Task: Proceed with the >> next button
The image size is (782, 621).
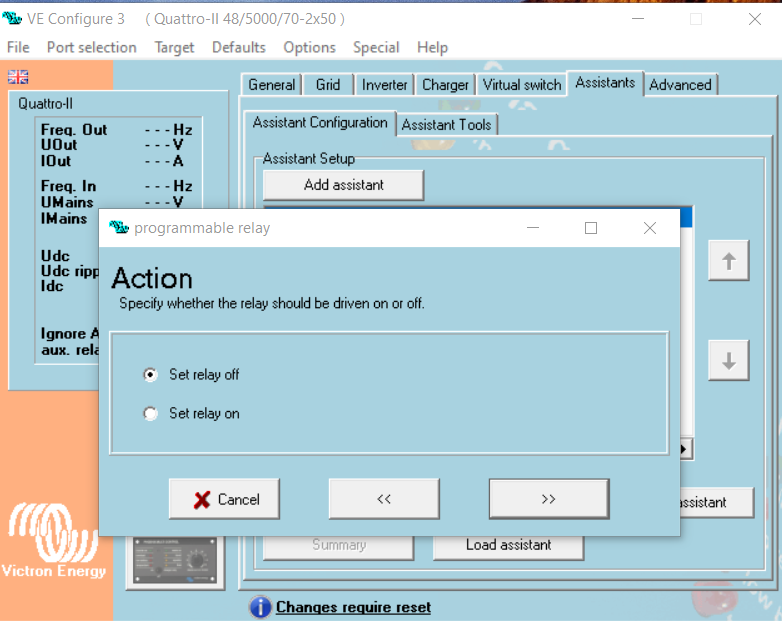Action: tap(549, 499)
